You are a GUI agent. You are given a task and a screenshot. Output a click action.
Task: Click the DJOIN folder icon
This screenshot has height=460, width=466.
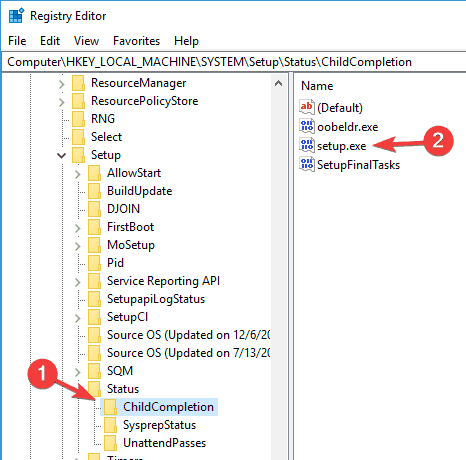pos(94,209)
